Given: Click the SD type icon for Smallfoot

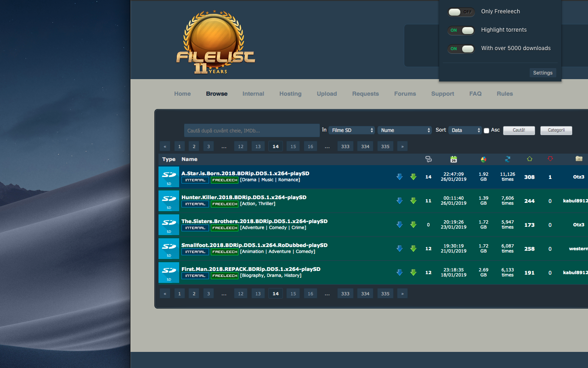Looking at the screenshot, I should click(x=169, y=249).
